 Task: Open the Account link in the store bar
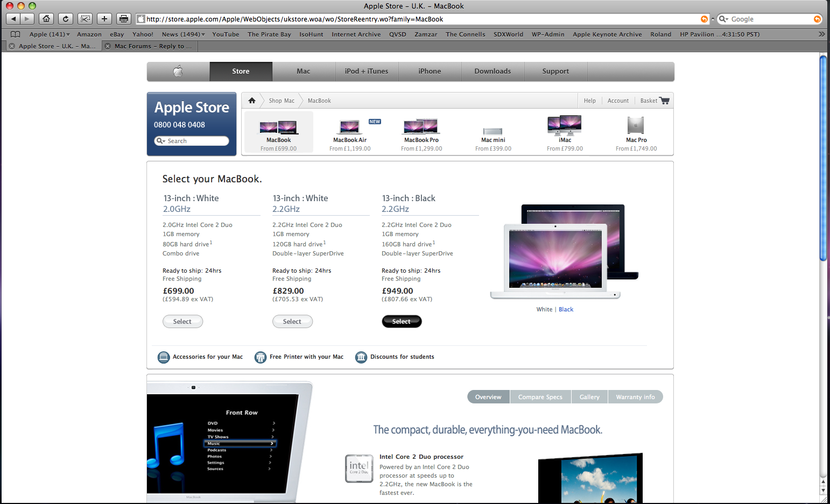click(x=618, y=101)
